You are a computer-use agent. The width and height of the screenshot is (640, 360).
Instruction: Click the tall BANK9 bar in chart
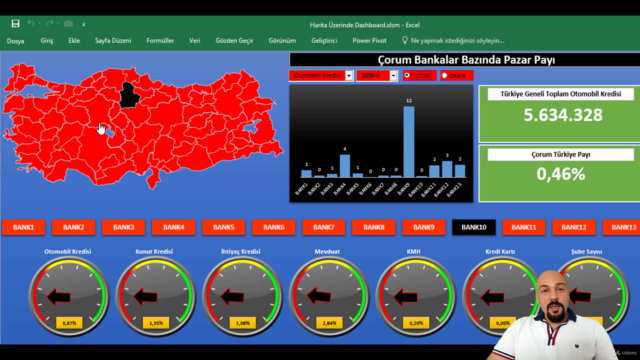click(x=409, y=142)
